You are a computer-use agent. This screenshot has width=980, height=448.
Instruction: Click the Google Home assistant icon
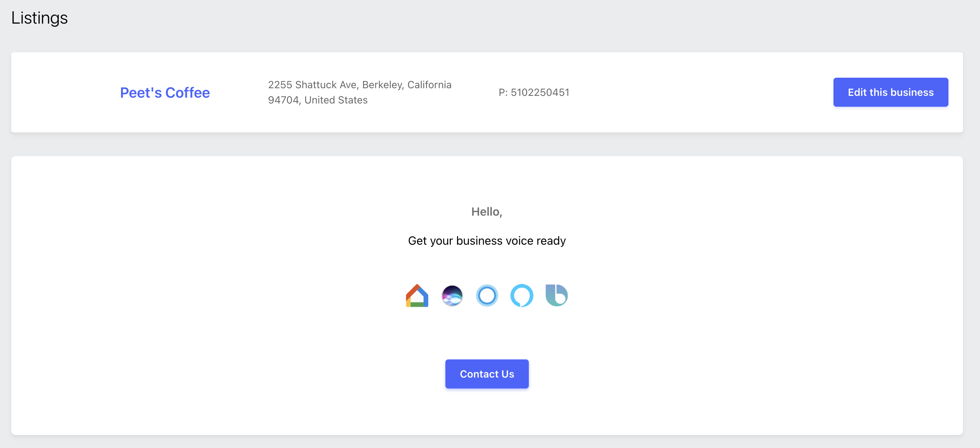(417, 295)
